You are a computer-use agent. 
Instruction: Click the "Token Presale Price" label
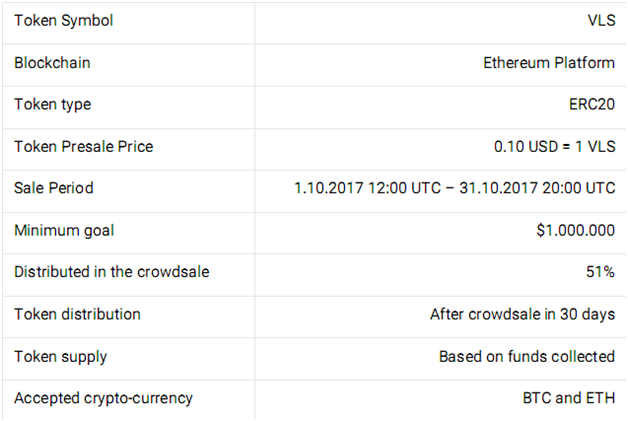coord(83,146)
